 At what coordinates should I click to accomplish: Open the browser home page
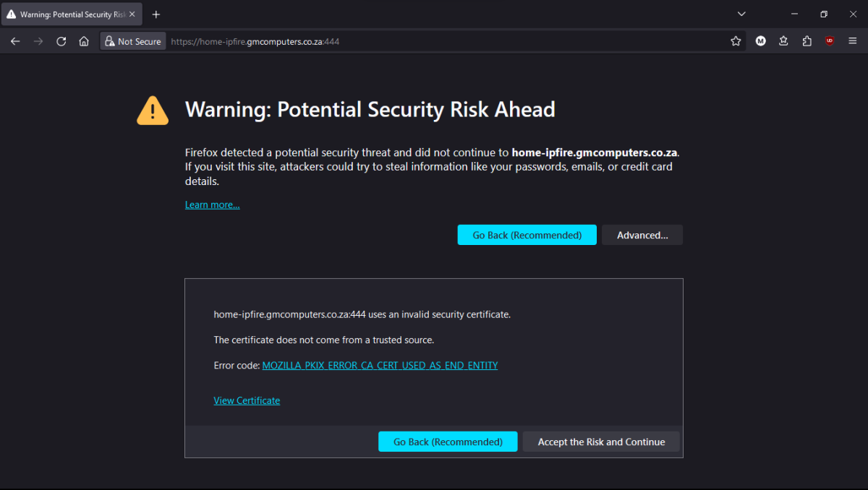coord(84,41)
